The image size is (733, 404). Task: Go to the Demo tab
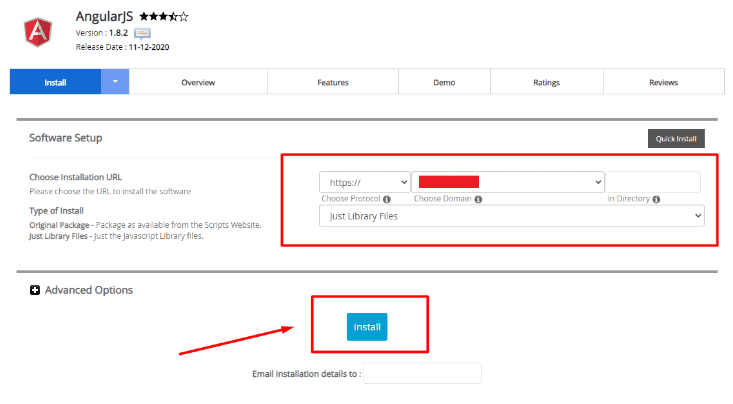pos(444,82)
